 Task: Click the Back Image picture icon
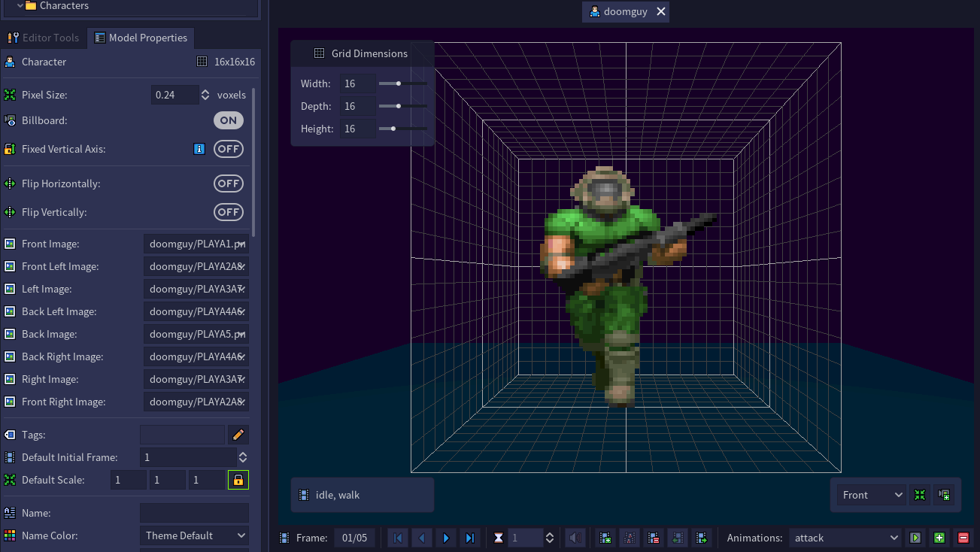tap(10, 334)
